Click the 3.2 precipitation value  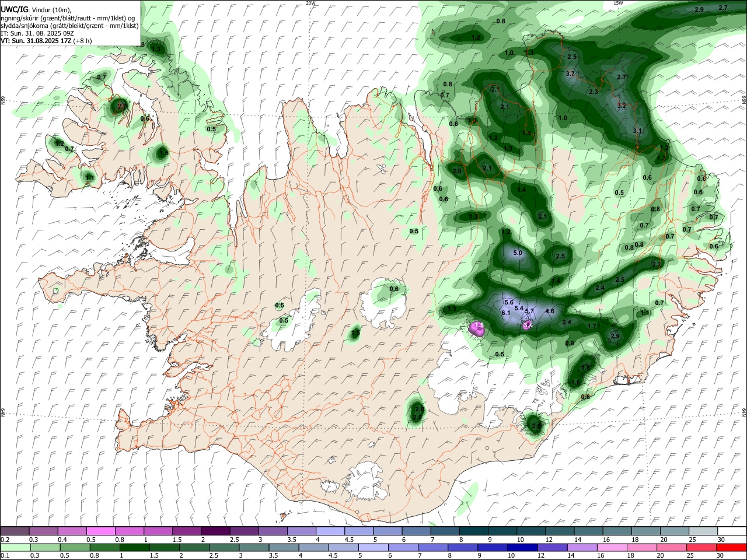point(622,106)
